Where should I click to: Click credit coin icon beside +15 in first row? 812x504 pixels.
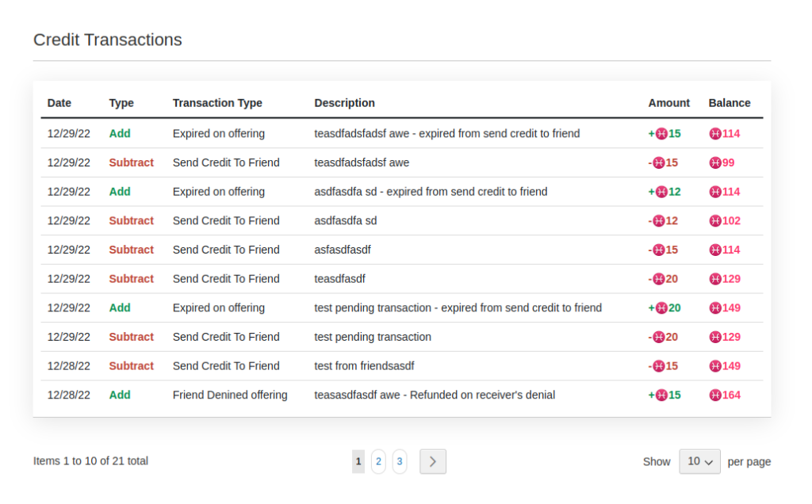[661, 134]
